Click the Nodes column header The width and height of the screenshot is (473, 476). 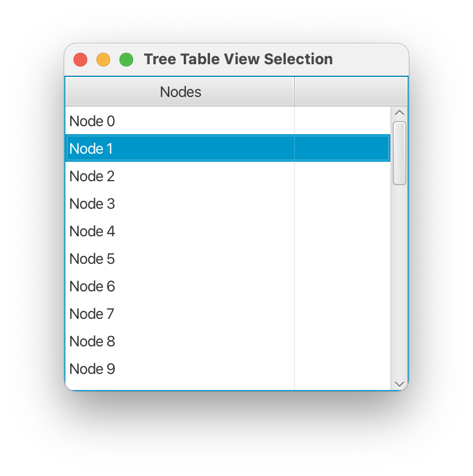coord(180,92)
